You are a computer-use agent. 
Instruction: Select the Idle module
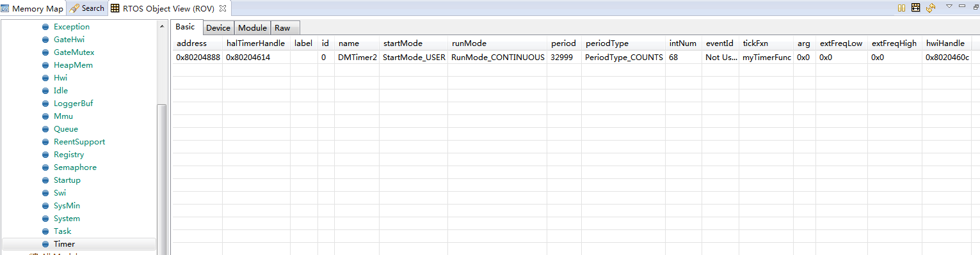(x=61, y=91)
